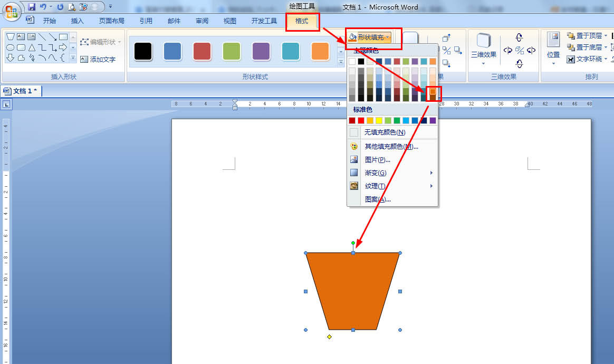Select the text box shape
Screen dimensions: 614x364
21,37
